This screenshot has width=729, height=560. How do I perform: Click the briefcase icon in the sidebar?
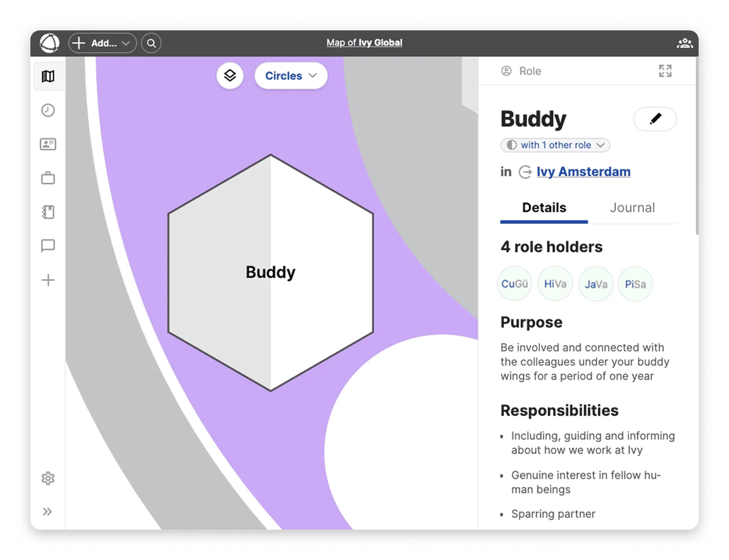[x=48, y=178]
